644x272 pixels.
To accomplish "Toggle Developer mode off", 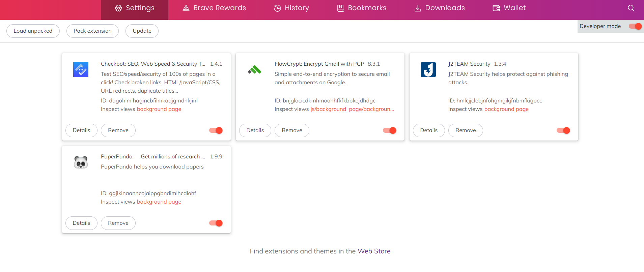I will (635, 26).
